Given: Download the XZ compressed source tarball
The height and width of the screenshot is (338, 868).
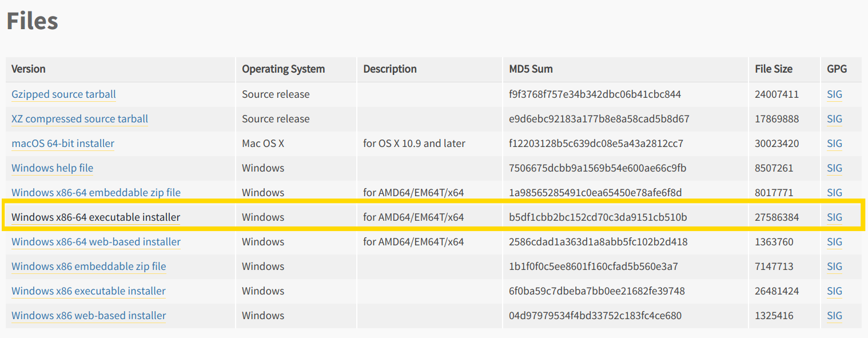Looking at the screenshot, I should pyautogui.click(x=79, y=119).
